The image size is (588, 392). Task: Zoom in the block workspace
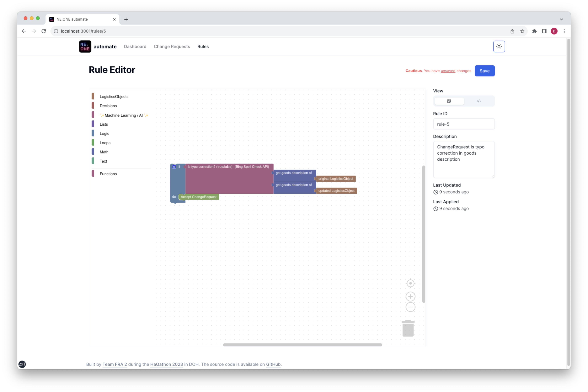click(410, 297)
